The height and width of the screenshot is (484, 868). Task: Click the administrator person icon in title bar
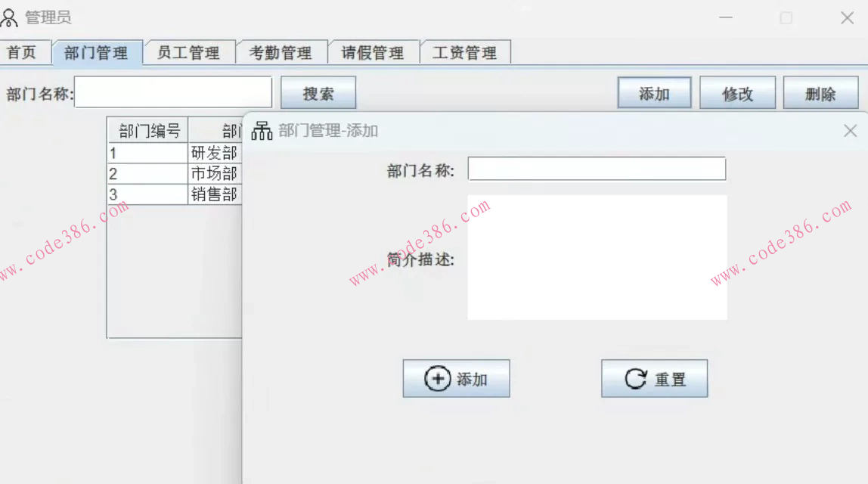[x=10, y=17]
